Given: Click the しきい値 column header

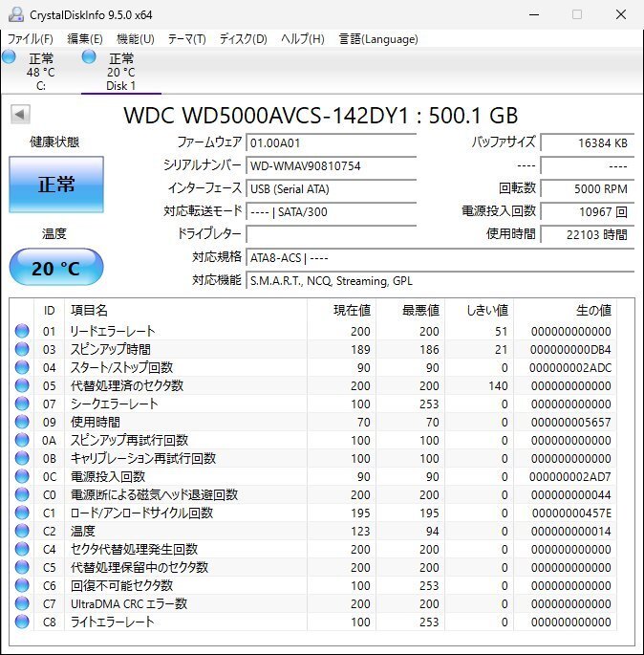Looking at the screenshot, I should (x=480, y=310).
